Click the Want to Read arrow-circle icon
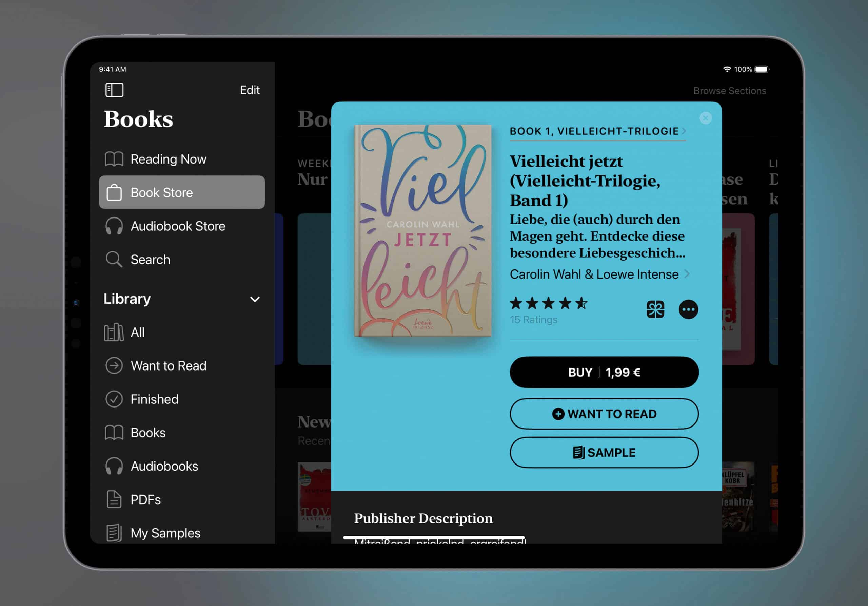This screenshot has width=868, height=606. tap(114, 366)
